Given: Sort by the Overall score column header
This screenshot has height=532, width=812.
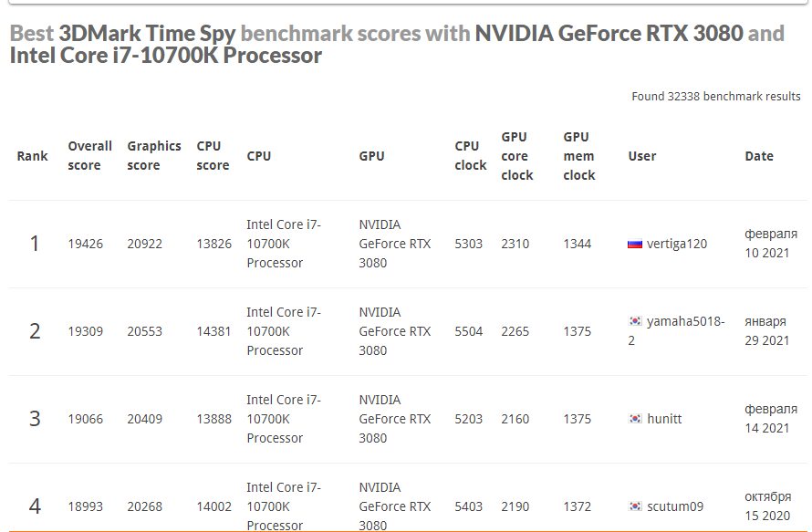Looking at the screenshot, I should click(89, 155).
